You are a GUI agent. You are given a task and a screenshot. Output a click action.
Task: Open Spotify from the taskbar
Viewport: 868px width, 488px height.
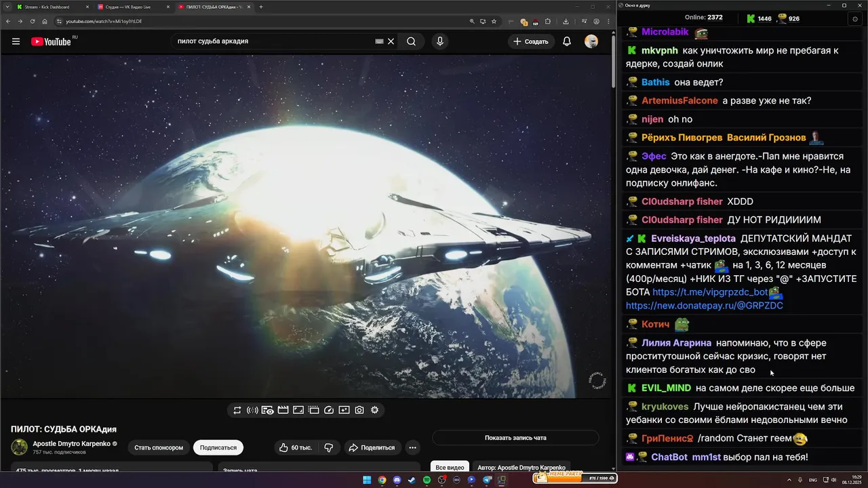[x=427, y=480]
